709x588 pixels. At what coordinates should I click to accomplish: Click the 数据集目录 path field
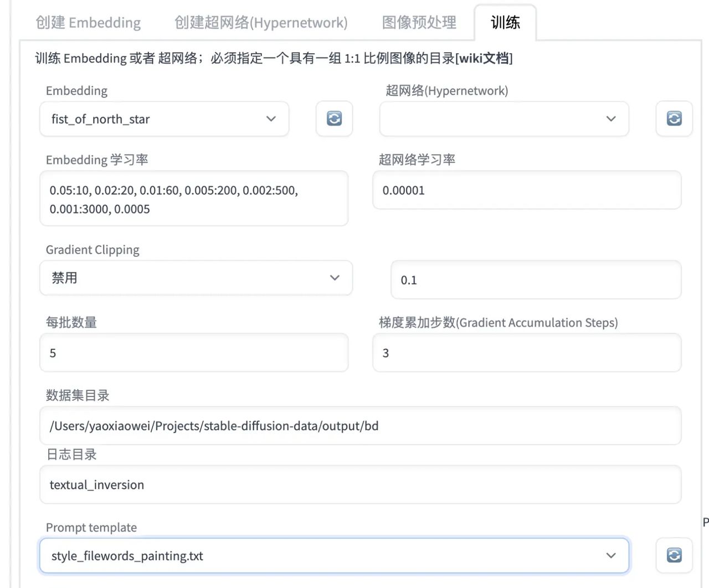point(360,426)
